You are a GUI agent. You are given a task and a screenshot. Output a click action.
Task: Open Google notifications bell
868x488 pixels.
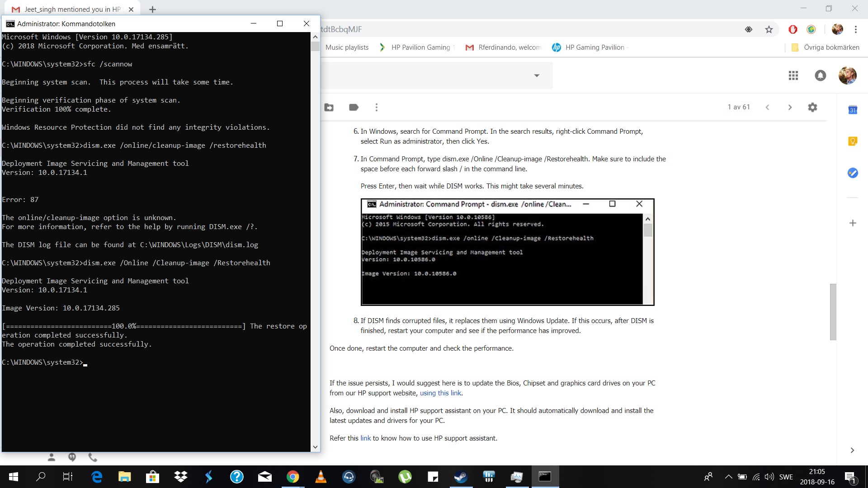click(x=820, y=75)
